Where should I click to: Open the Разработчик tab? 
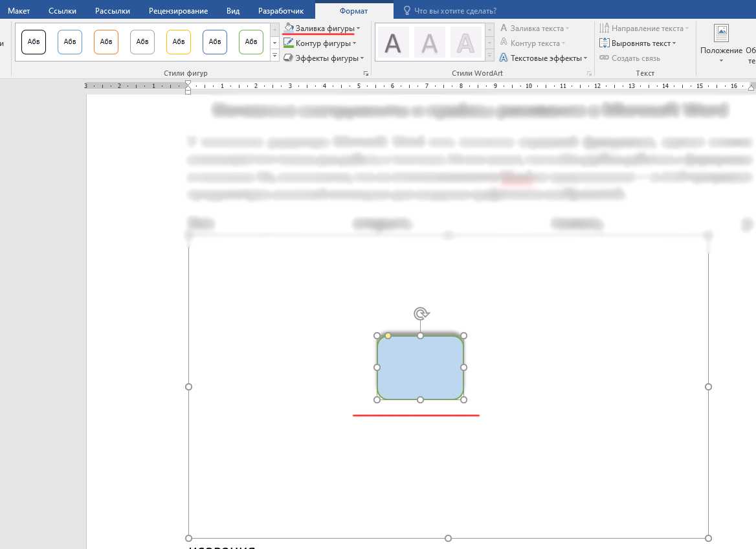tap(281, 11)
